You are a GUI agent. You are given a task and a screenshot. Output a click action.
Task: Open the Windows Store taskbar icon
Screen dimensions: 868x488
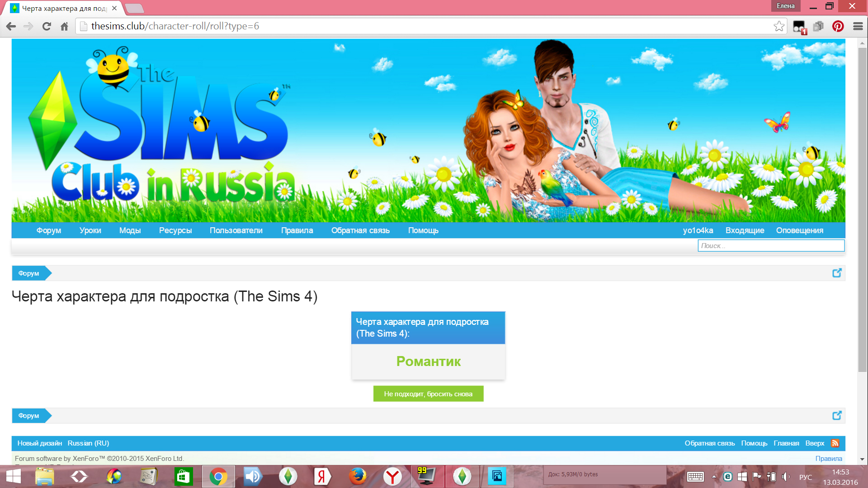click(x=184, y=476)
